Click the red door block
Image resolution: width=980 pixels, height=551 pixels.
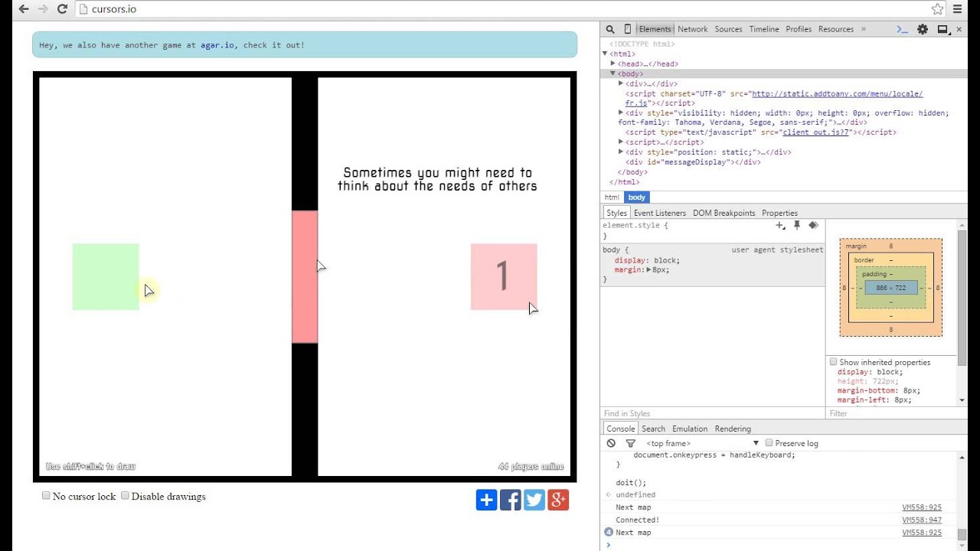[x=305, y=277]
